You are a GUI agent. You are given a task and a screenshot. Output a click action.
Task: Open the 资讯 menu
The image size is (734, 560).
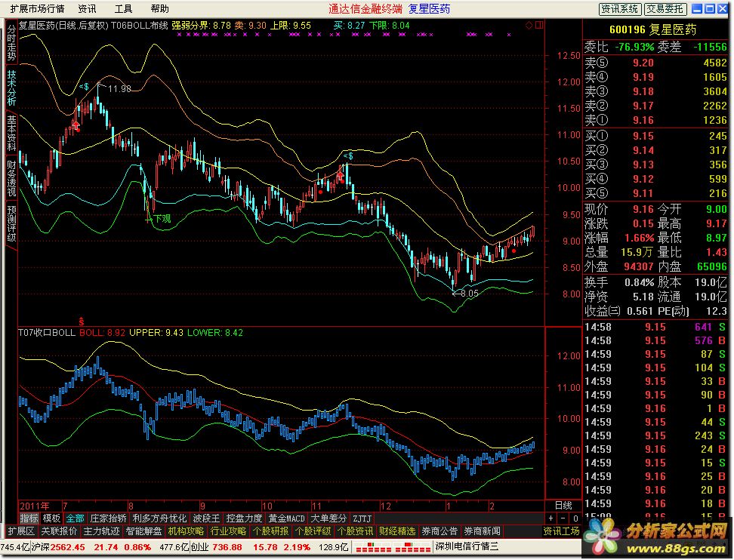(87, 8)
